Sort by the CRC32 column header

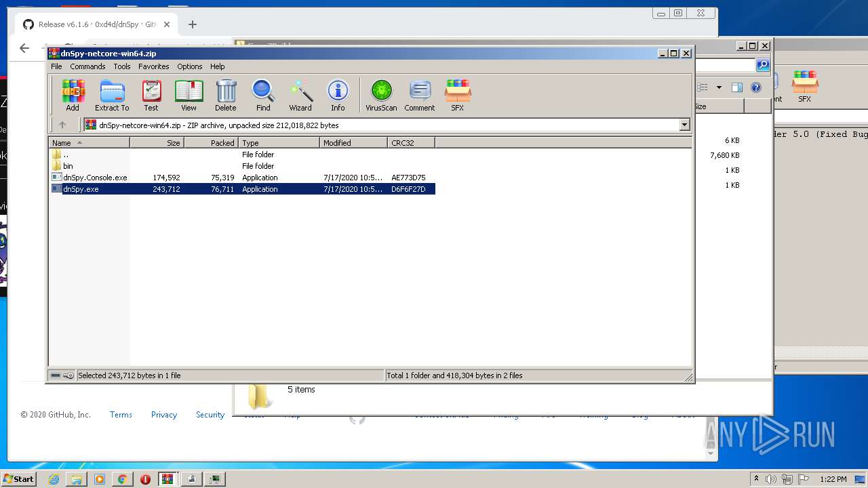[x=411, y=143]
